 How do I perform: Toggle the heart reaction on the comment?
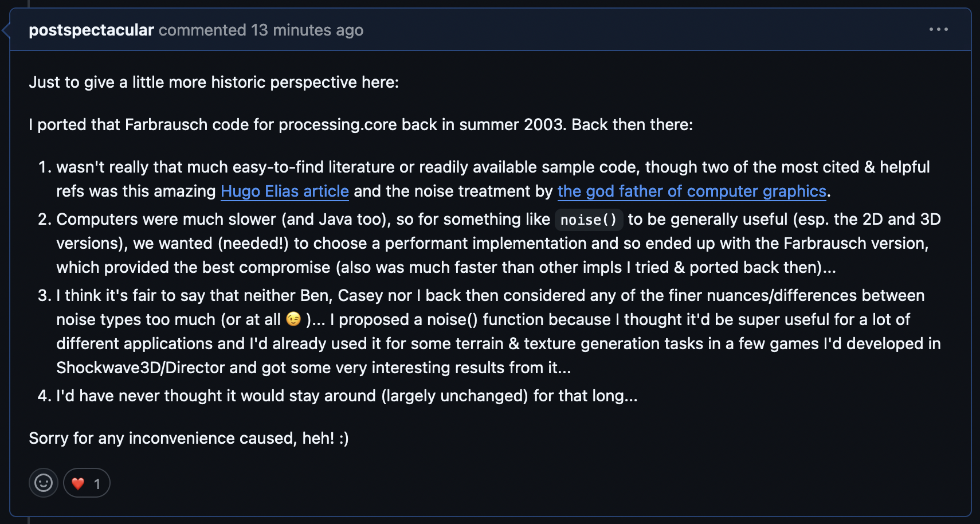point(87,483)
